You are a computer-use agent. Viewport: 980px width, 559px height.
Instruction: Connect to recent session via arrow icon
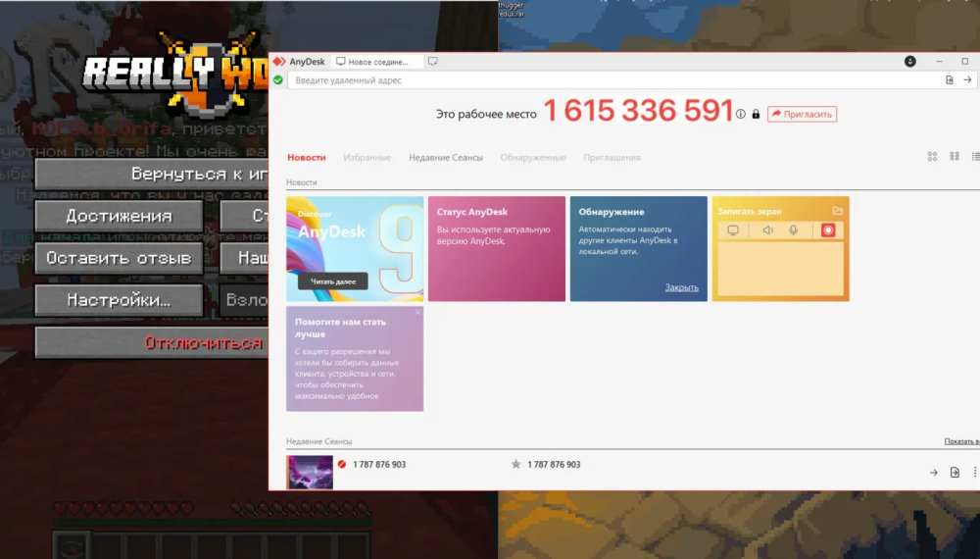933,473
